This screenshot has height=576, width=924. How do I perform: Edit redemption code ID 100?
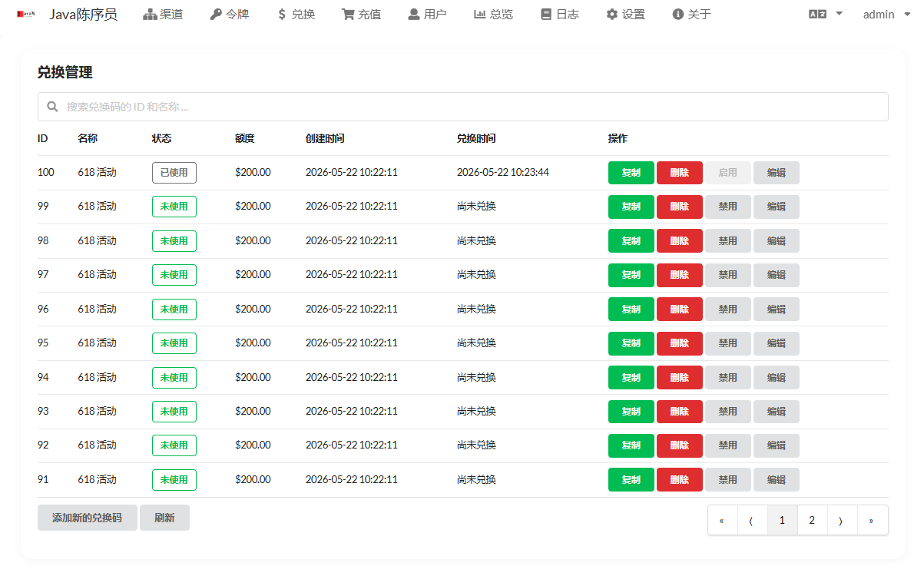[777, 173]
